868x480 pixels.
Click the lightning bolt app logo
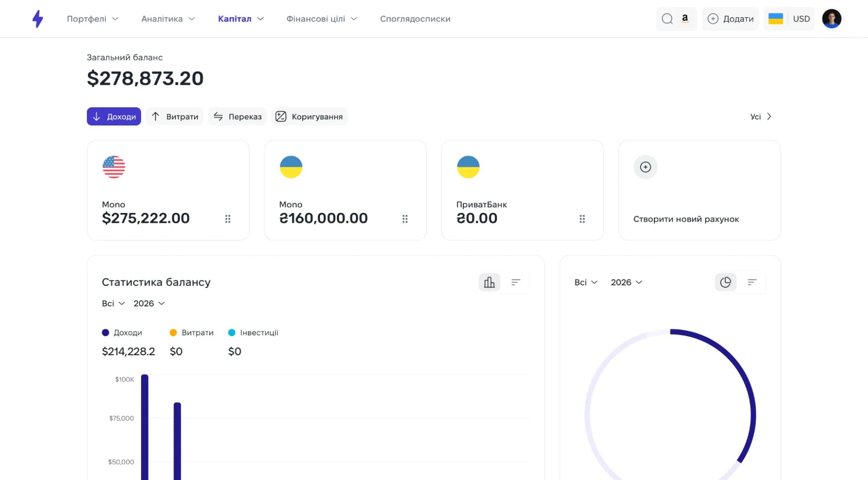[38, 19]
